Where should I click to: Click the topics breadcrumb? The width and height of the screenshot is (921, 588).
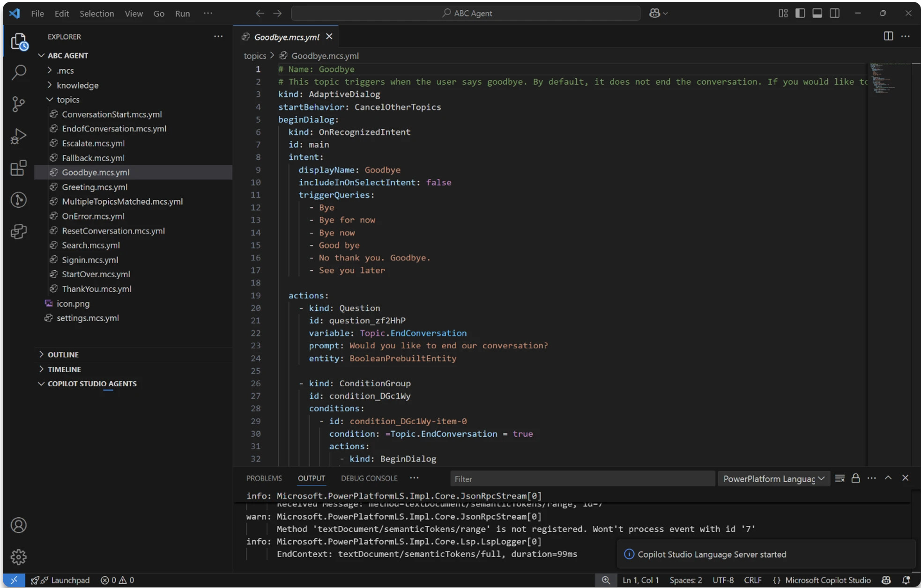[x=255, y=56]
